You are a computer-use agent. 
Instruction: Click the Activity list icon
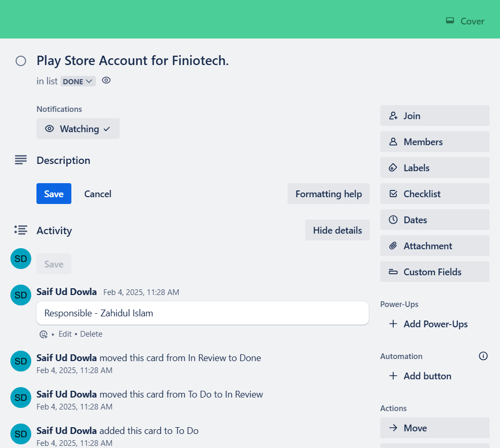(21, 230)
